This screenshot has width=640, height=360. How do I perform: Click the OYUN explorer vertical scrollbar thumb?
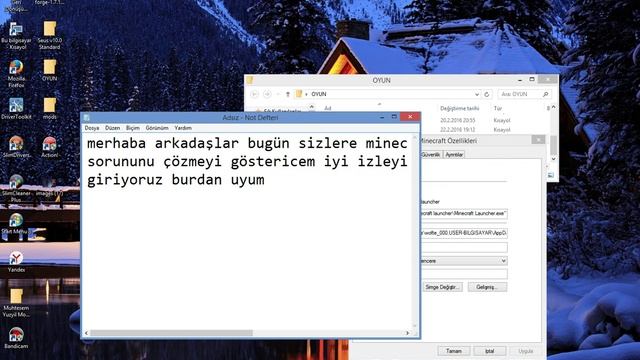(553, 144)
